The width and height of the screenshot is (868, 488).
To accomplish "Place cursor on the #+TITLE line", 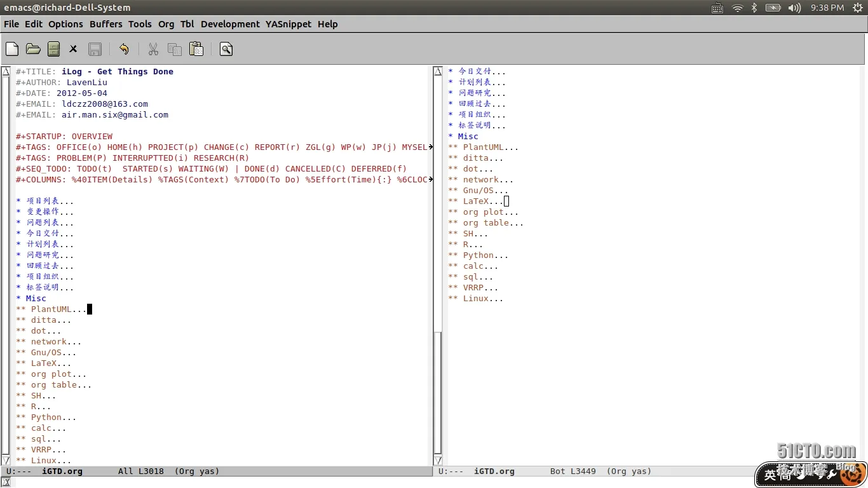I will click(95, 72).
